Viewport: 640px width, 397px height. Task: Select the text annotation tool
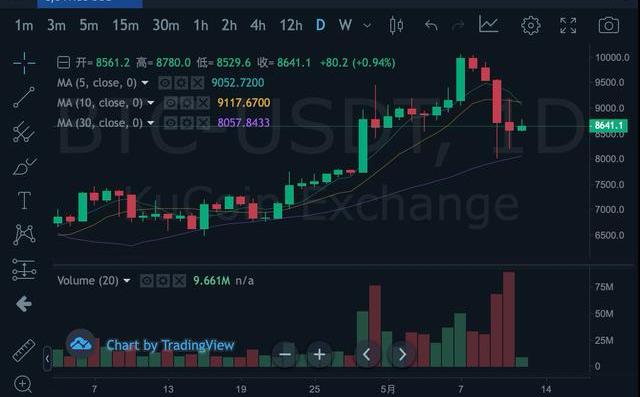point(24,201)
